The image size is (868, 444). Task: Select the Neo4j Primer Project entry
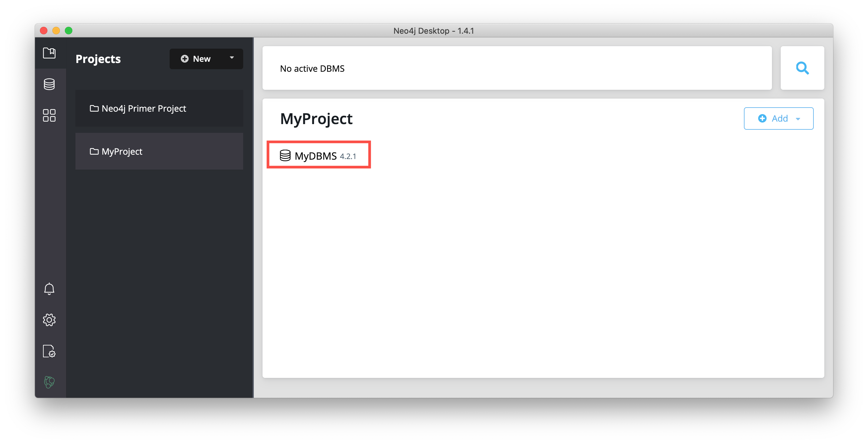pyautogui.click(x=159, y=108)
